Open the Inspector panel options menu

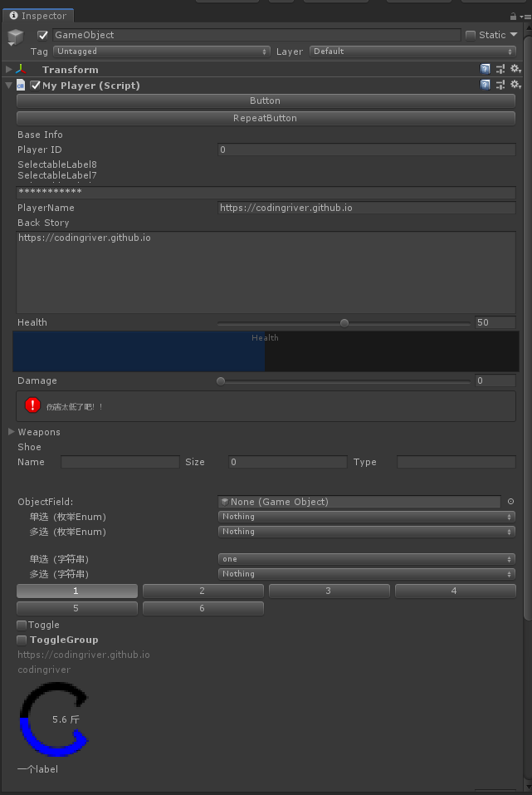pyautogui.click(x=526, y=17)
